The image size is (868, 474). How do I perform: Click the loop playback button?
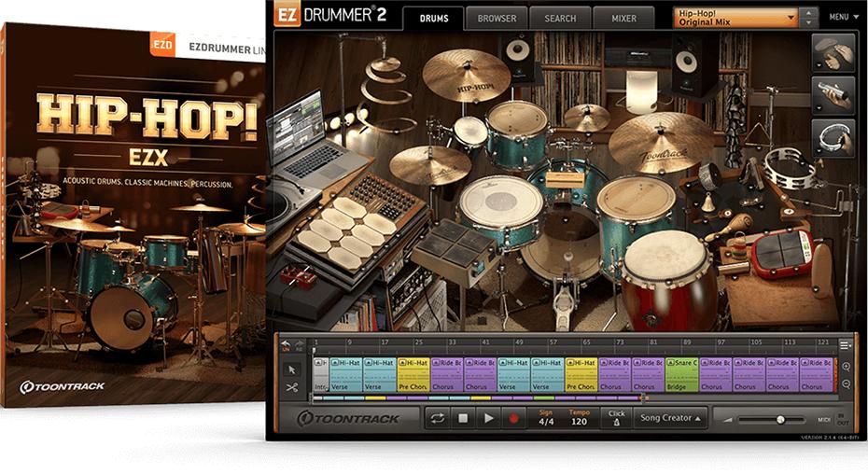point(437,419)
